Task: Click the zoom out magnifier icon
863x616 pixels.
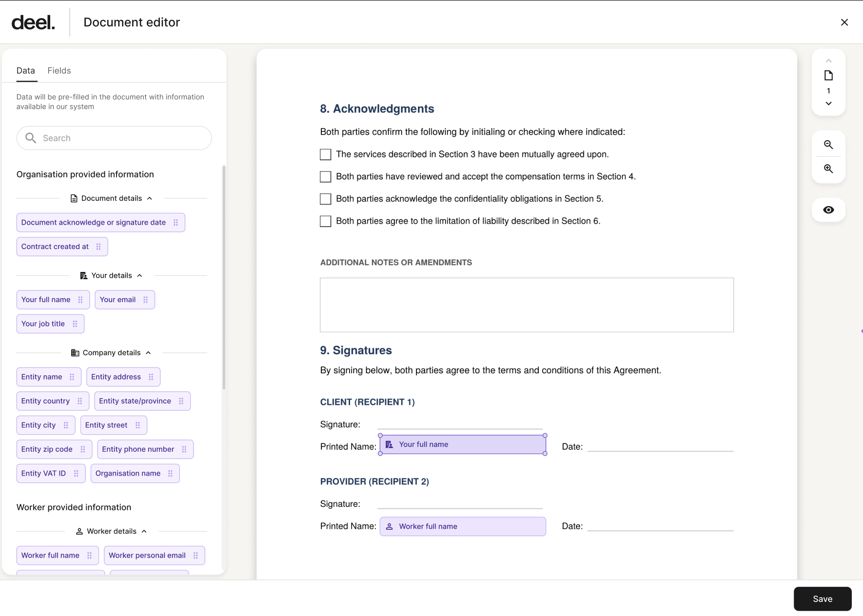Action: [828, 145]
